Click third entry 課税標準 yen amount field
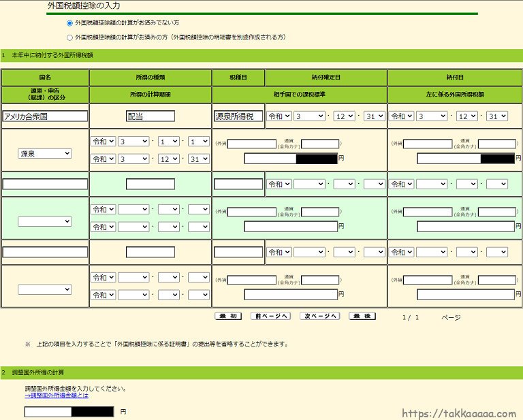This screenshot has height=420, width=523. (x=291, y=294)
